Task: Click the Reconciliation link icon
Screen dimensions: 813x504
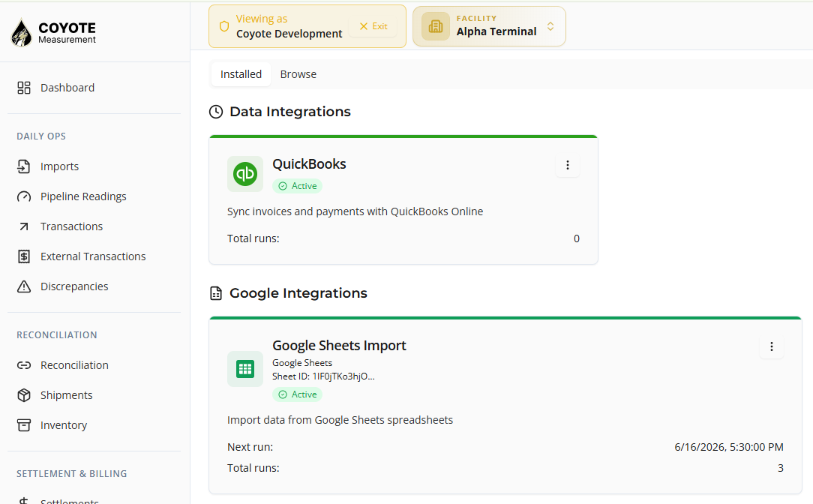Action: pyautogui.click(x=24, y=365)
